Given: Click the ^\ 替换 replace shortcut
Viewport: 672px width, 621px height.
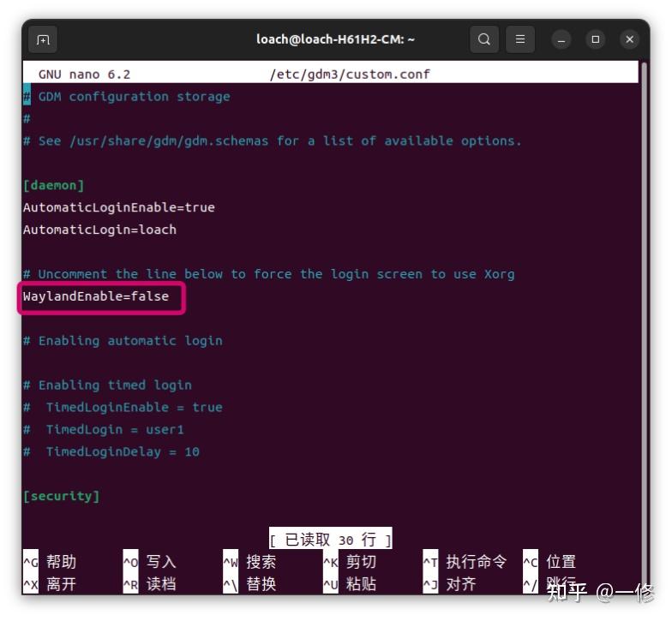Looking at the screenshot, I should click(249, 584).
